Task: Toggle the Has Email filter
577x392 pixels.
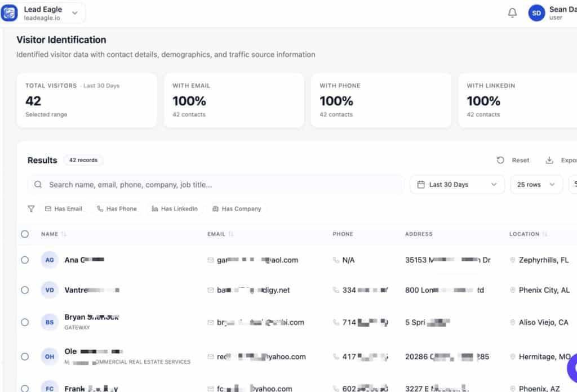Action: pos(64,208)
